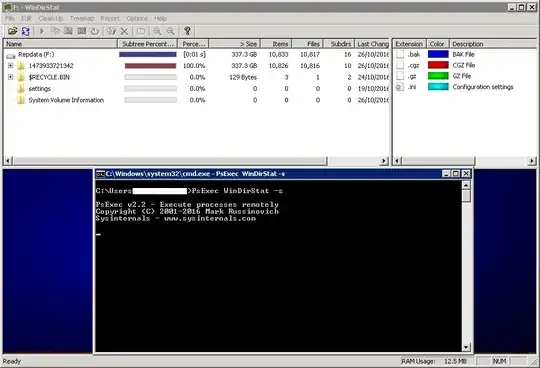Click the permanent Delete X toolbar icon
The image size is (540, 368).
pyautogui.click(x=124, y=31)
